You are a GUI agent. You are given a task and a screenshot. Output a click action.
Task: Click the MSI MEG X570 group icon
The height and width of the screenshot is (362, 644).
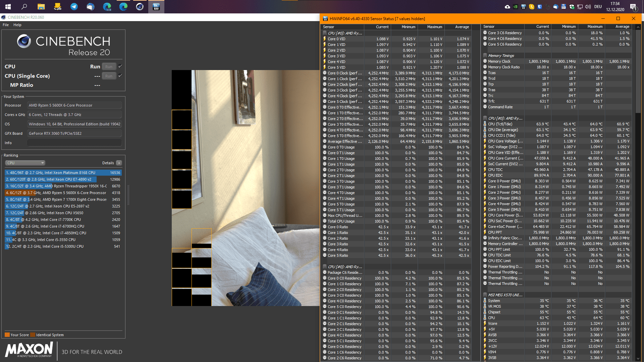pos(485,295)
